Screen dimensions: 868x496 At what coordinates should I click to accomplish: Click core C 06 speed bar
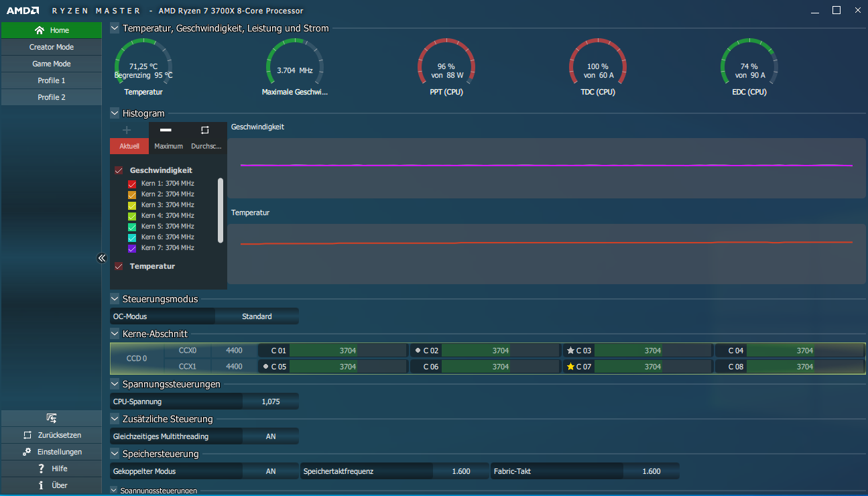[500, 367]
